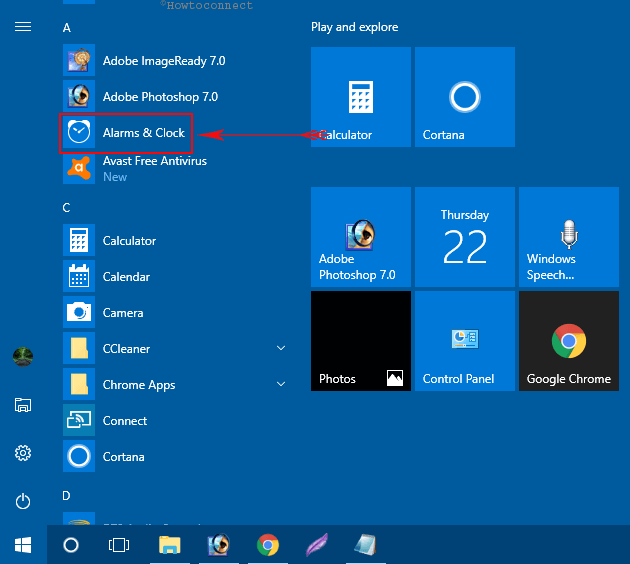Launch Avast Free Antivirus
630x564 pixels.
click(x=175, y=168)
